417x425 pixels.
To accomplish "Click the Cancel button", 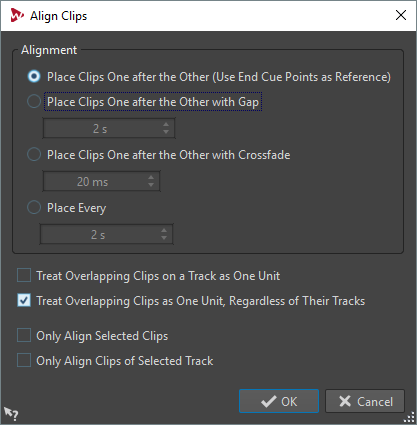I will (365, 401).
